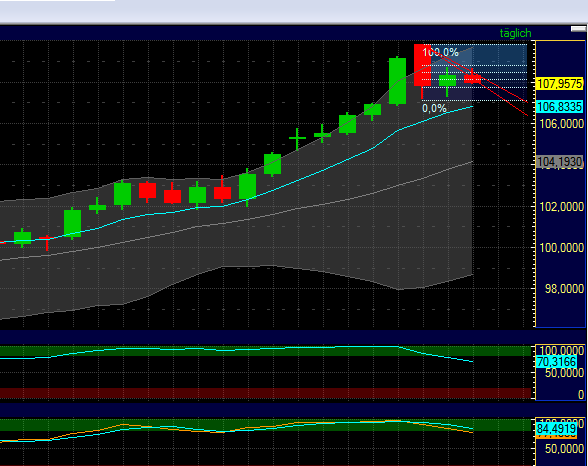Screen dimensions: 588x466
Task: Click the small white panel button above the price axis
Action: coord(578,29)
